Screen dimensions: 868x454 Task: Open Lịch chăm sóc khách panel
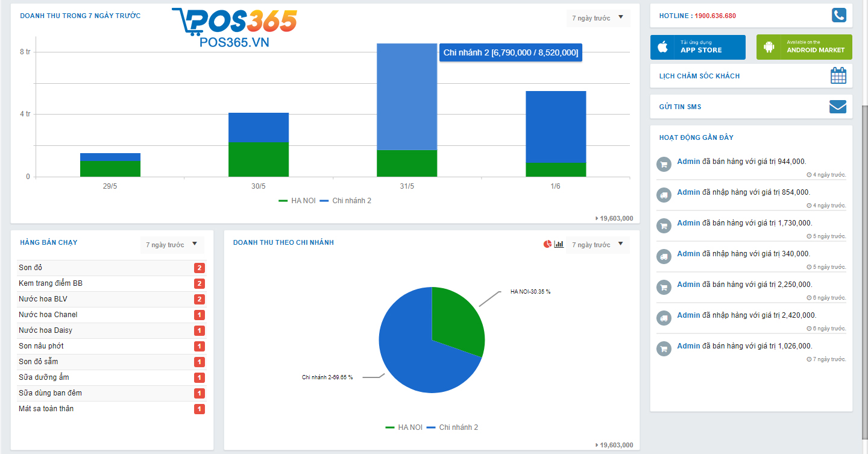(x=751, y=76)
